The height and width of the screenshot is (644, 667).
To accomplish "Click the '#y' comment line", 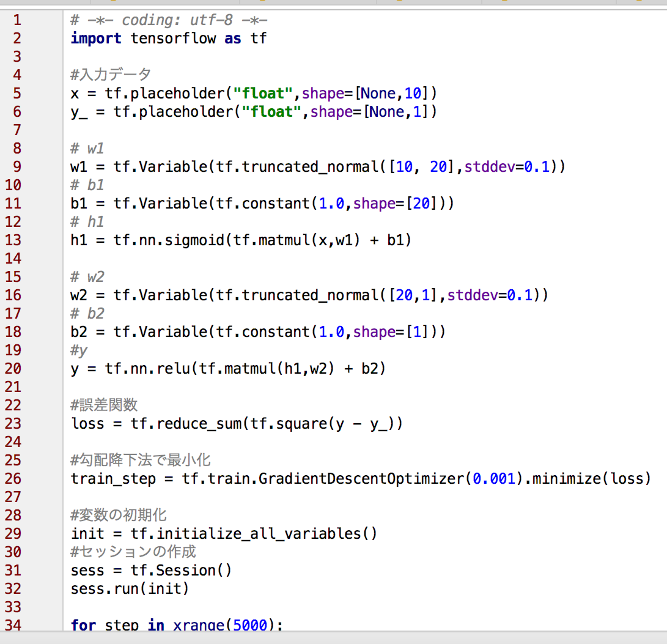I will click(x=79, y=350).
